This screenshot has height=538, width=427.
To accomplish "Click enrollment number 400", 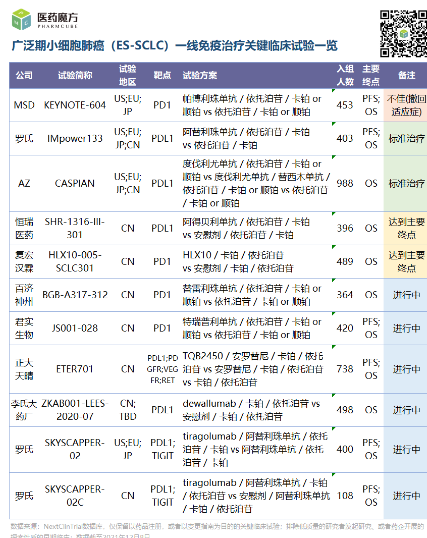I will 345,449.
